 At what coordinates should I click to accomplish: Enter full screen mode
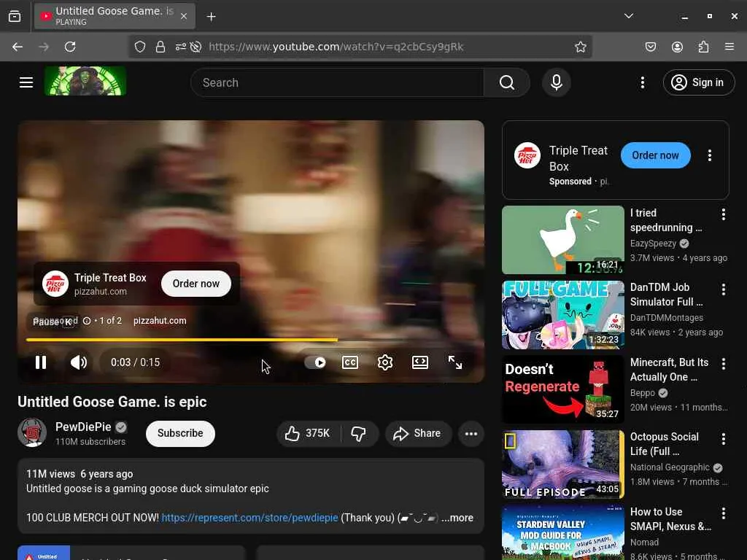[x=455, y=363]
